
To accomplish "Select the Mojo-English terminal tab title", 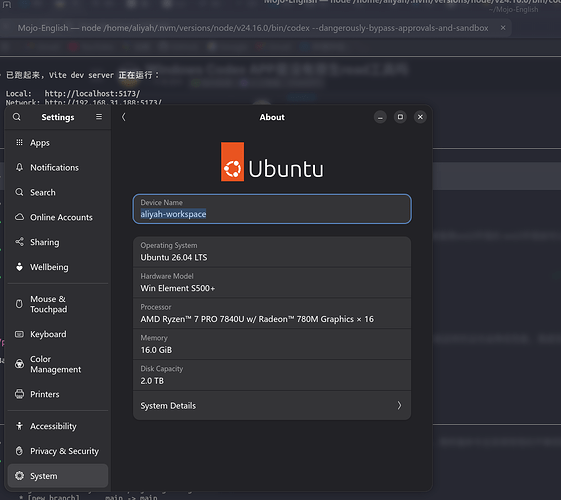I will [x=253, y=28].
